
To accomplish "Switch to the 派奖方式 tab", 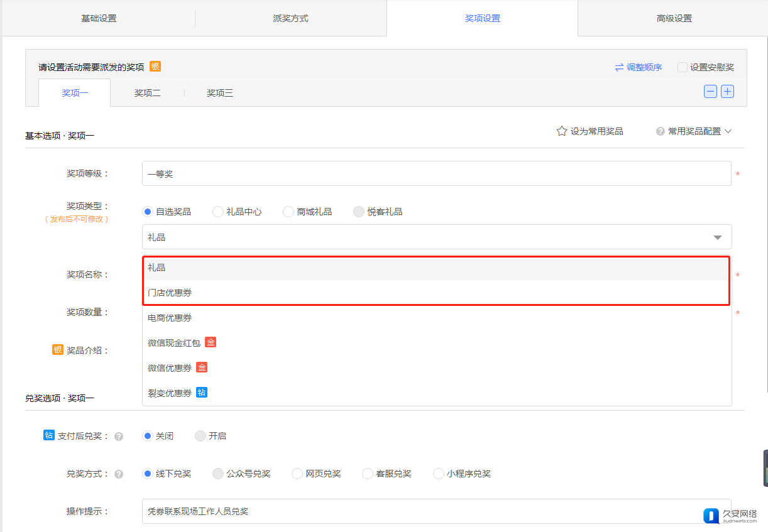I will point(290,18).
